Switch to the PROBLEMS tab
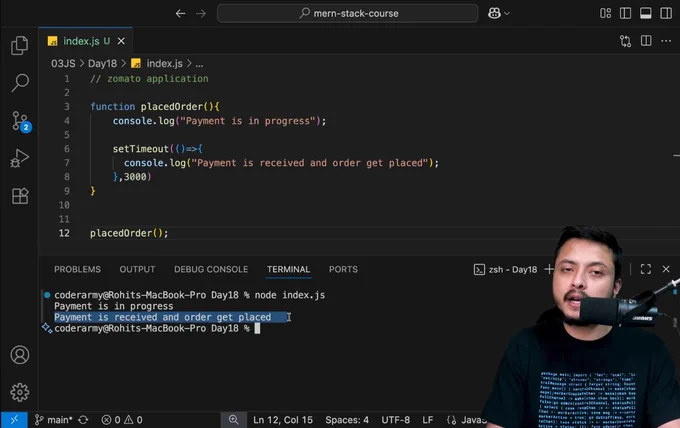 coord(77,269)
